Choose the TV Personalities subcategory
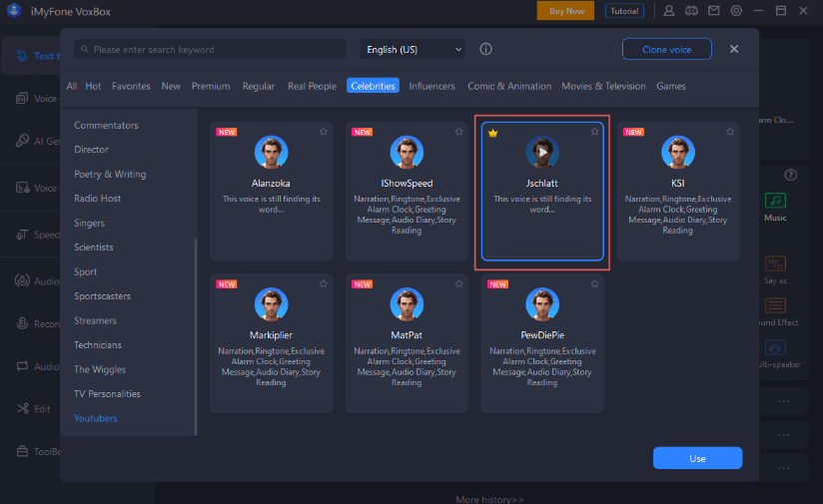This screenshot has width=823, height=504. tap(107, 394)
